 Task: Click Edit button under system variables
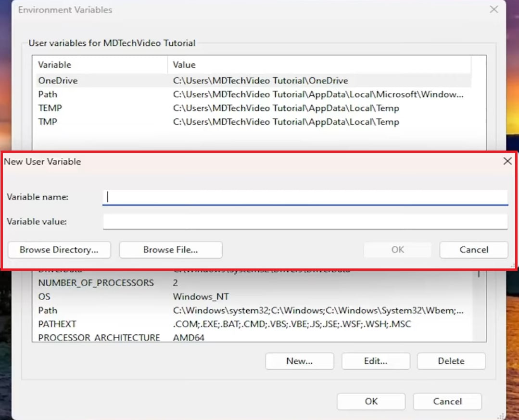click(376, 361)
